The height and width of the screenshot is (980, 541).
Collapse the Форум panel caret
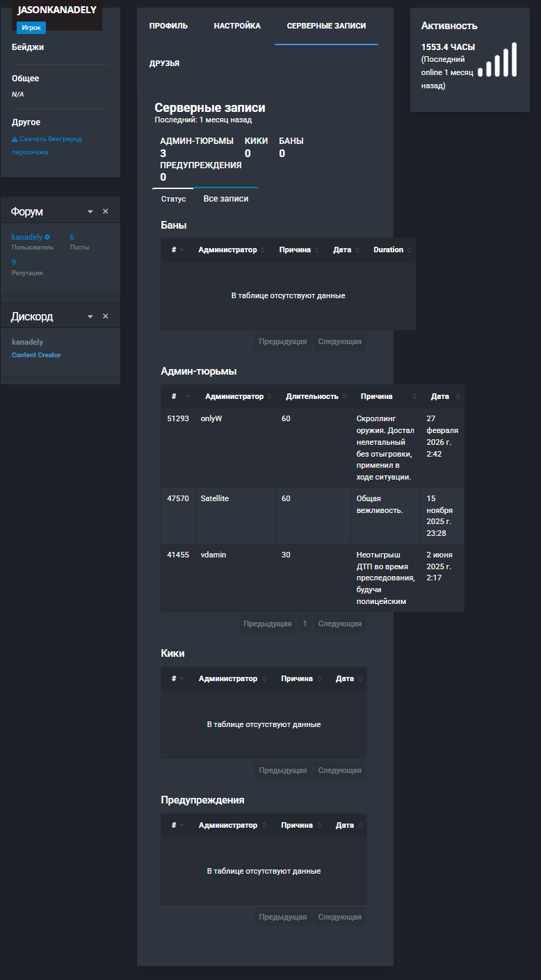tap(90, 211)
